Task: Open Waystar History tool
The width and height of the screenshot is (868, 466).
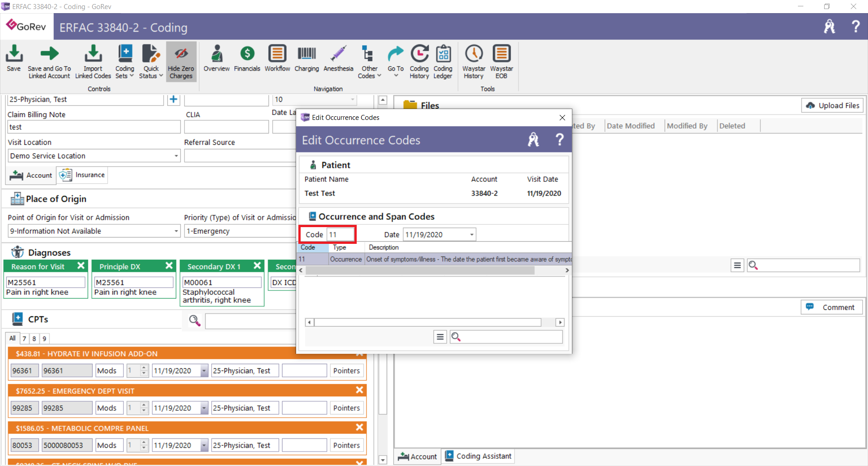Action: [x=474, y=62]
